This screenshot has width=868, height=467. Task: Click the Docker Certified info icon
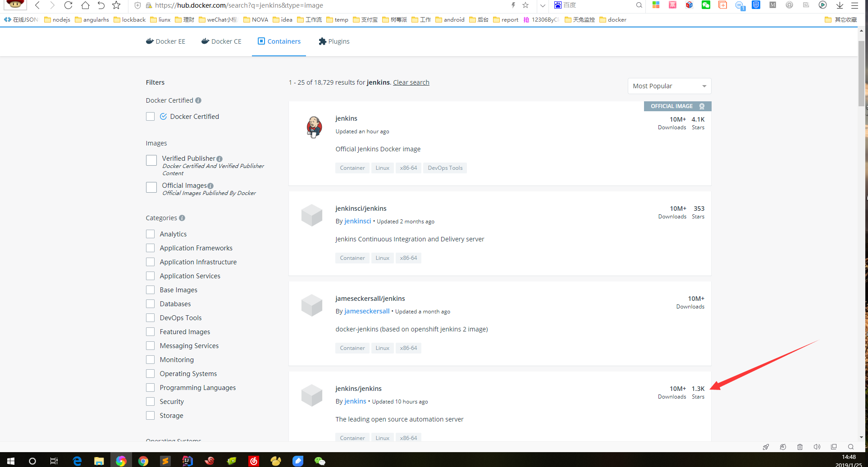point(198,100)
